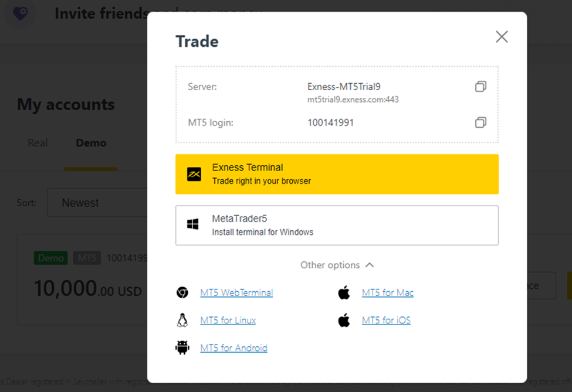Viewport: 572px width, 392px height.
Task: Select the server address mt5trial9.exness.com:443
Action: click(x=353, y=100)
